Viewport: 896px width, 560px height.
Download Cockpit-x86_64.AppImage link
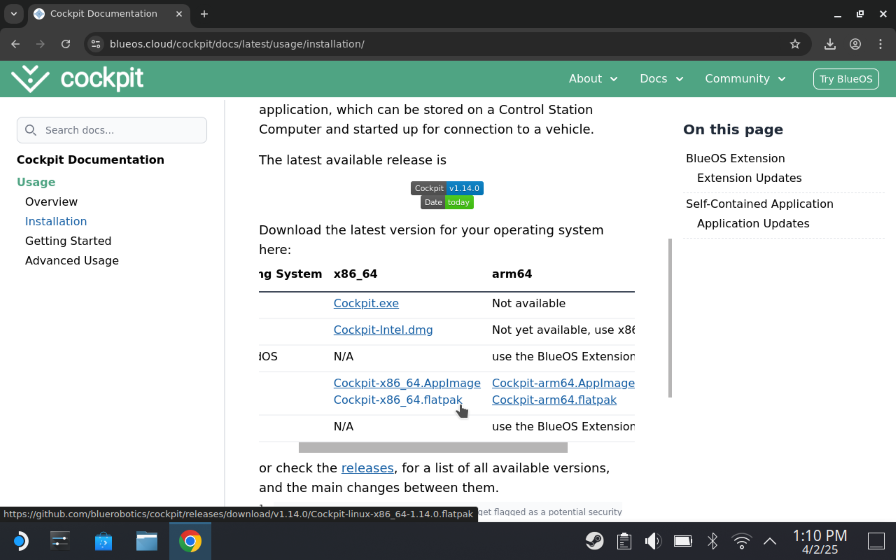tap(407, 383)
